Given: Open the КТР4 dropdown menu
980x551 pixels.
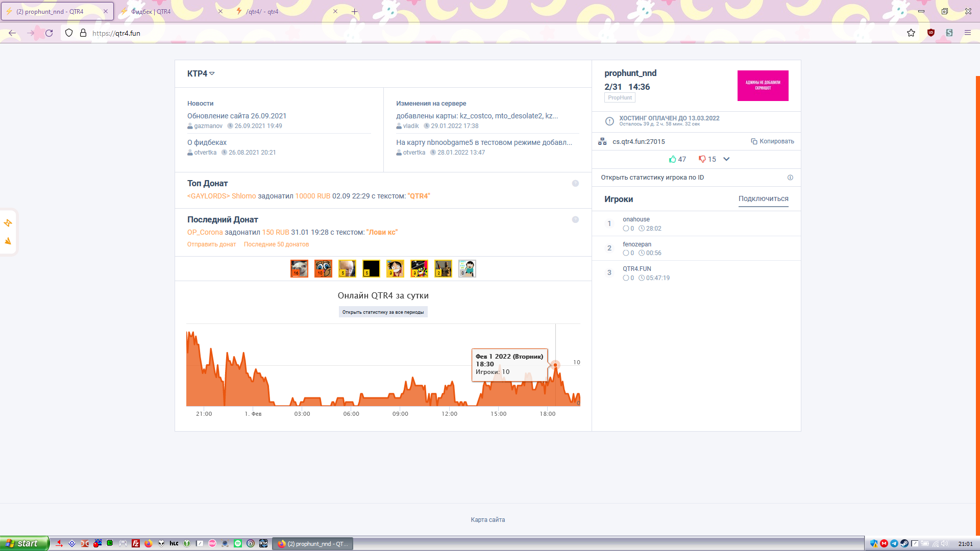Looking at the screenshot, I should point(201,73).
